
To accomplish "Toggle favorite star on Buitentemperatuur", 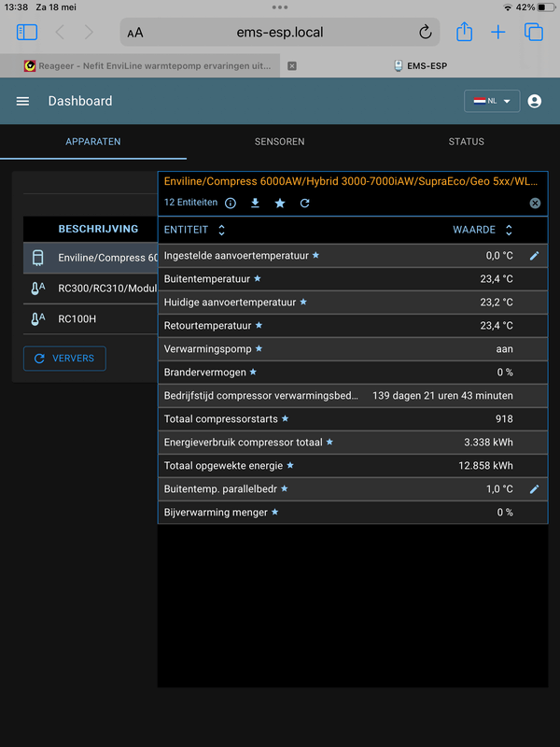I will 258,278.
